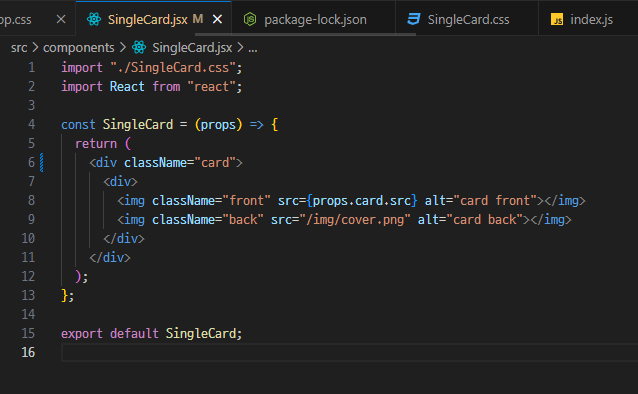Image resolution: width=638 pixels, height=394 pixels.
Task: Click the JS icon on index.js tab
Action: 557,19
